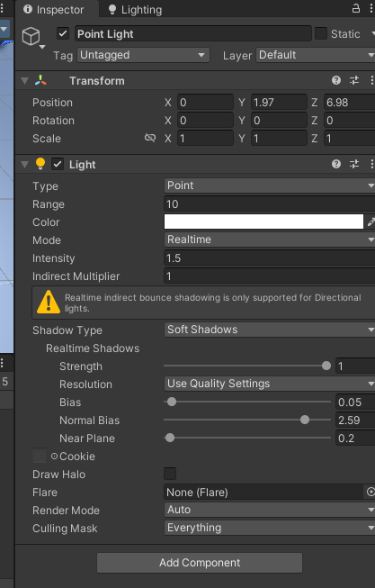Open the Tag dropdown showing Untagged
Screen dimensions: 375x588
point(144,55)
